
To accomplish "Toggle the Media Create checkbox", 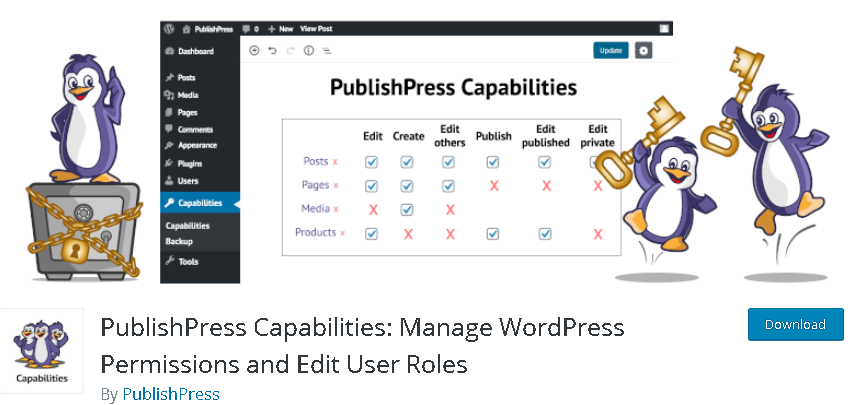I will [x=407, y=209].
